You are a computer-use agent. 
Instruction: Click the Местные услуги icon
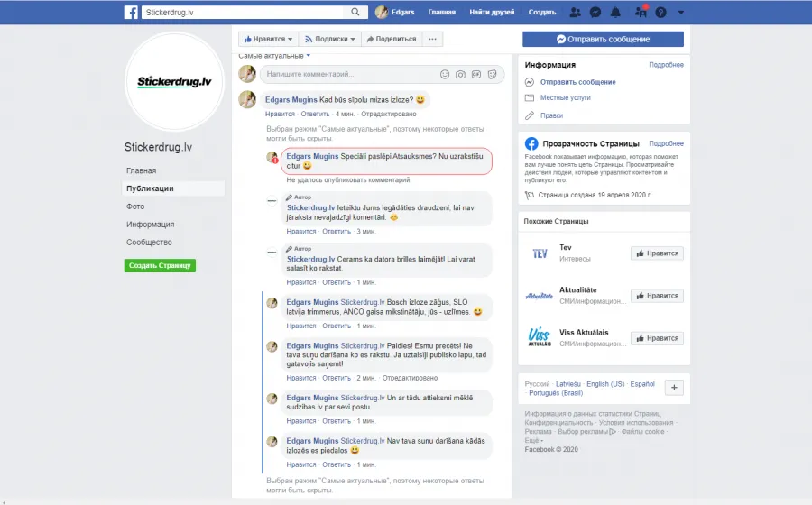530,97
